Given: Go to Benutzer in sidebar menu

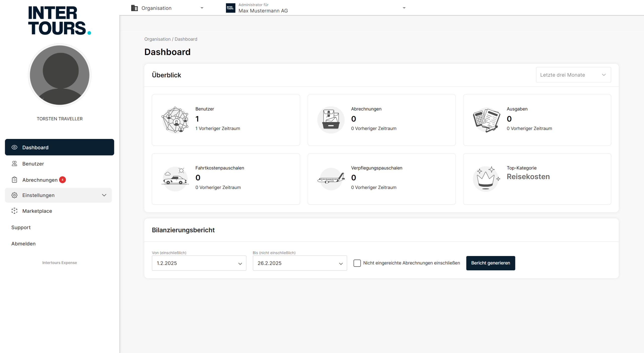Looking at the screenshot, I should pos(33,164).
